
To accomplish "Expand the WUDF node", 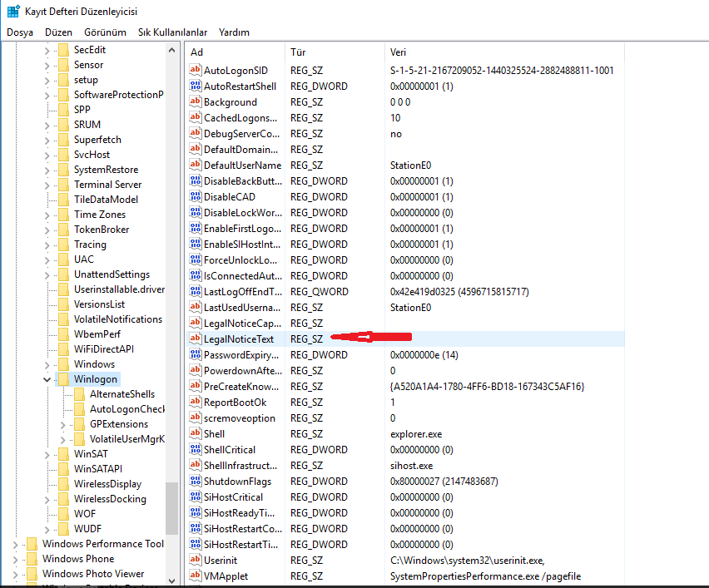I will point(47,529).
